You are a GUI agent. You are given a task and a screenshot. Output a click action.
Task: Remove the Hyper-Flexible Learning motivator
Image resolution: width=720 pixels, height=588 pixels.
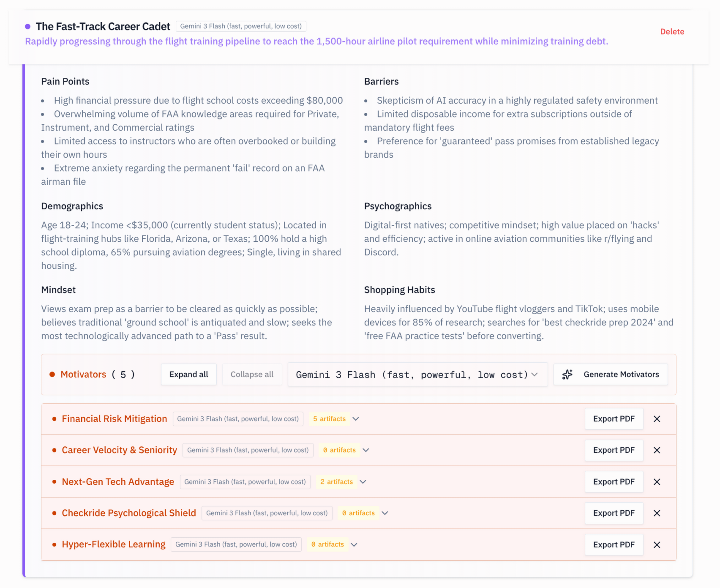coord(657,545)
